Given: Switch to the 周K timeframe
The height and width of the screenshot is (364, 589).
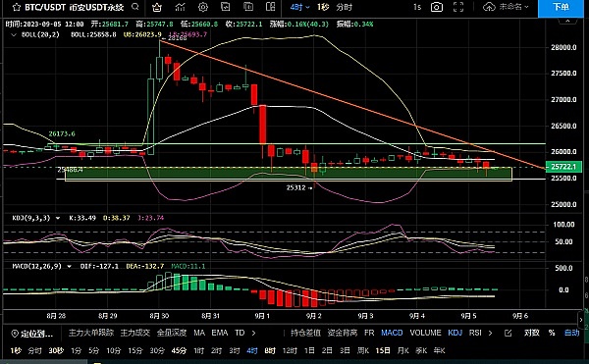Looking at the screenshot, I should point(363,351).
